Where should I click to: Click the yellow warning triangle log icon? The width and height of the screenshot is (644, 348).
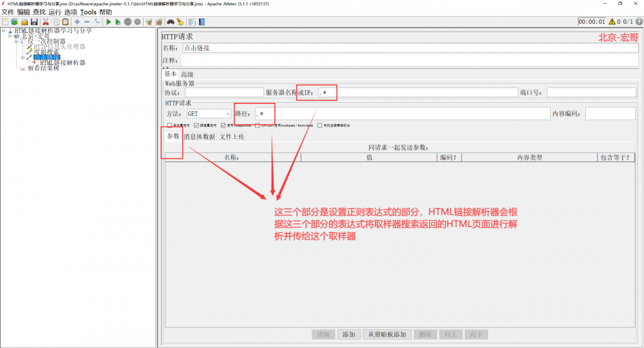[x=612, y=22]
